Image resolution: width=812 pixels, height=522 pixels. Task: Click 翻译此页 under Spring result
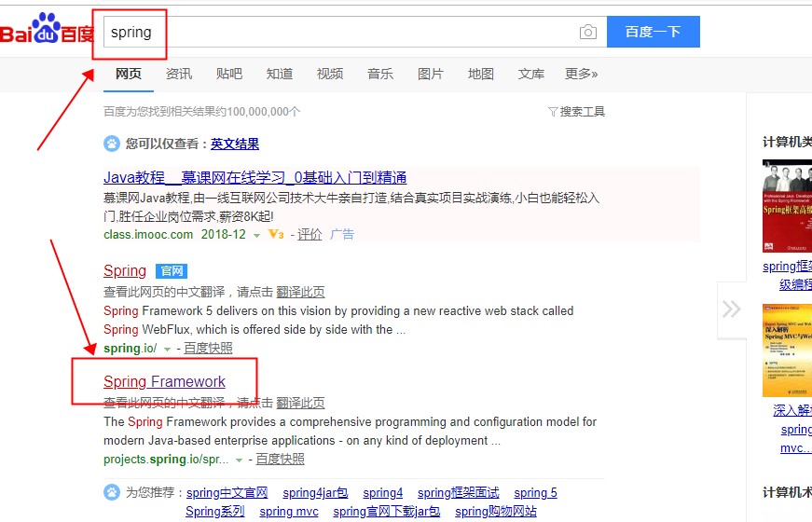(x=300, y=292)
